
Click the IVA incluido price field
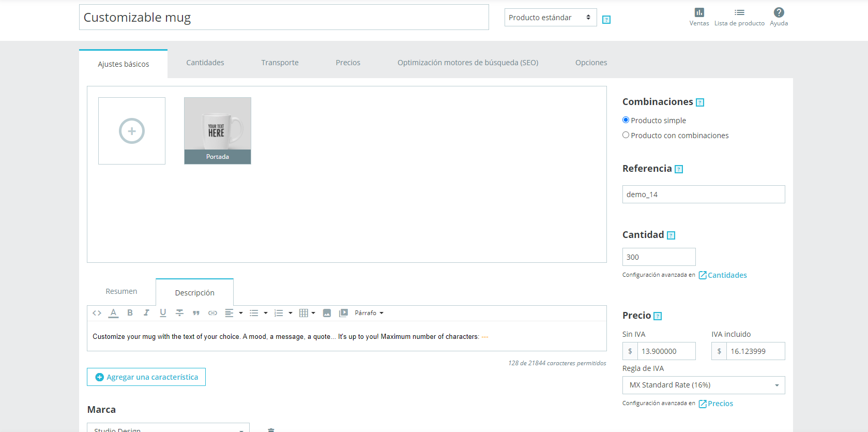pyautogui.click(x=756, y=351)
